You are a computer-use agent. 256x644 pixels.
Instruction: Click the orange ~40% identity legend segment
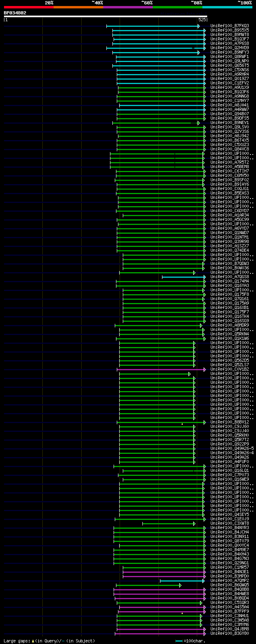78,7
